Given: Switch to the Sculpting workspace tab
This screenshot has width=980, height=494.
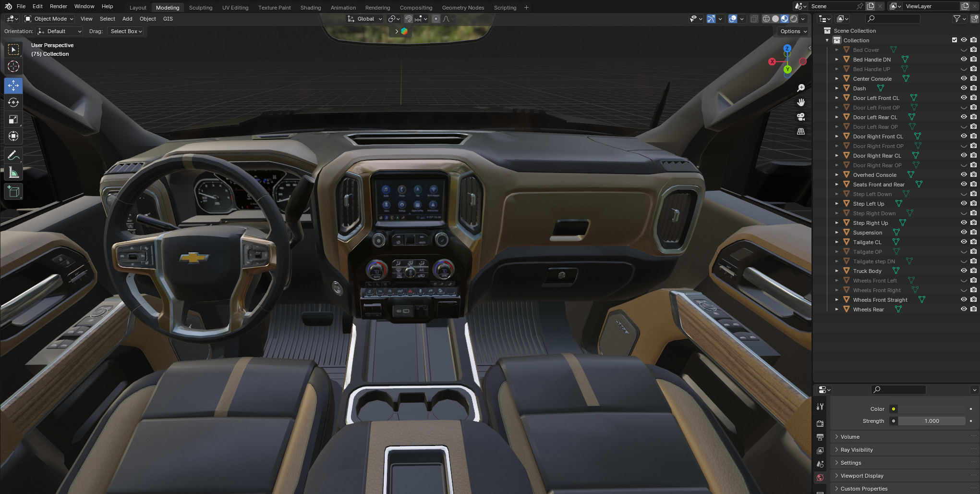Looking at the screenshot, I should 201,8.
